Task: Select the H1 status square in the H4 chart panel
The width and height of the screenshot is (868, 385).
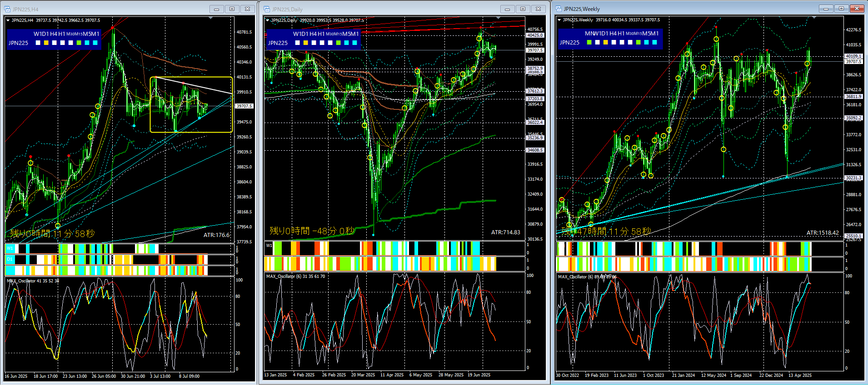Action: pyautogui.click(x=63, y=43)
